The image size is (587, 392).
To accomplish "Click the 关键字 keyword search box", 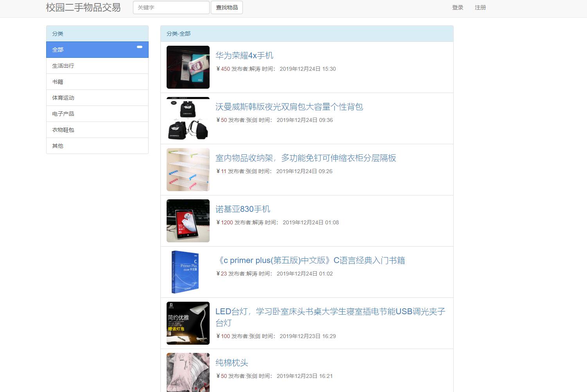I will [x=171, y=7].
